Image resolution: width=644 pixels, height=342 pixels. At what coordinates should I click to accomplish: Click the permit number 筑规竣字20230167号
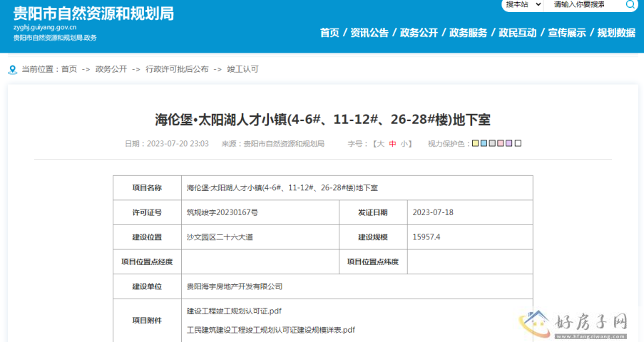click(223, 212)
